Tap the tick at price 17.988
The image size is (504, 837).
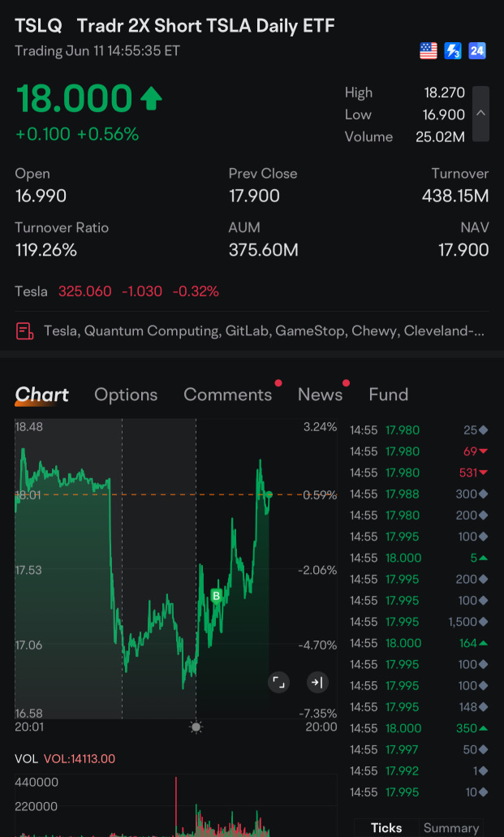click(x=419, y=494)
